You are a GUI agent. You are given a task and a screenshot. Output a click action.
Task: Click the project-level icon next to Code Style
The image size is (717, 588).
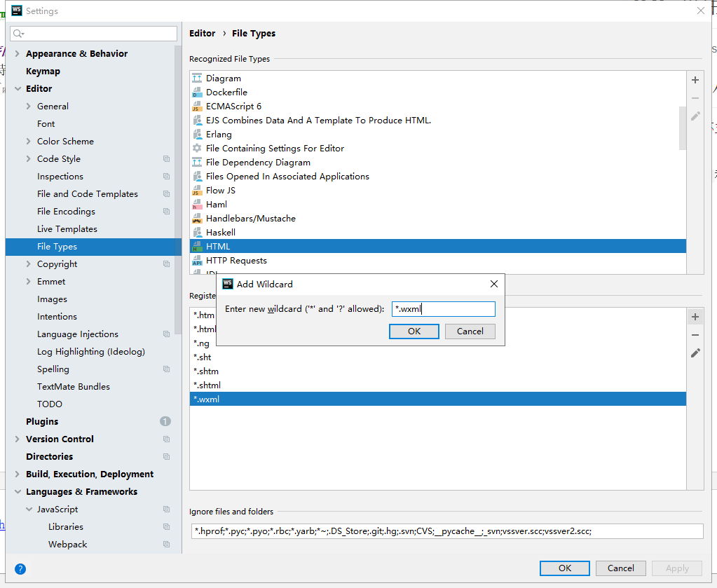[166, 158]
